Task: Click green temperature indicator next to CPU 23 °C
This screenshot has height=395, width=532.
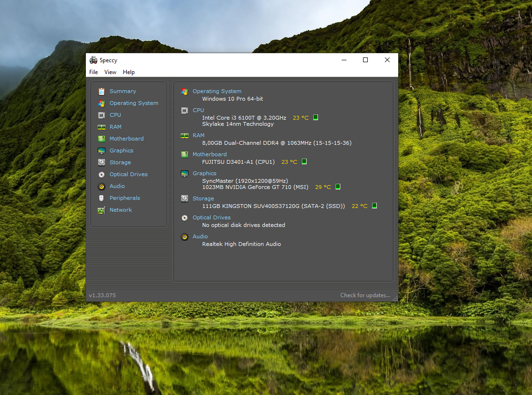Action: click(x=316, y=117)
